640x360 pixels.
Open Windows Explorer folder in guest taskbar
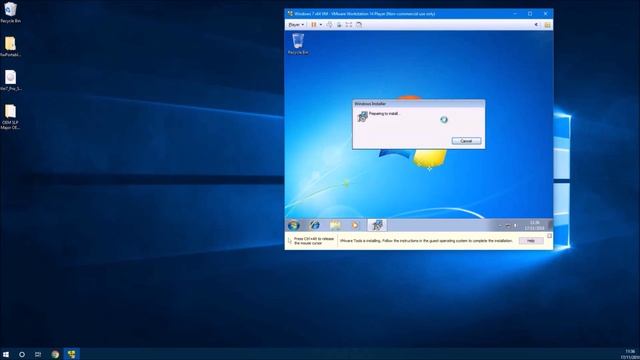coord(335,225)
